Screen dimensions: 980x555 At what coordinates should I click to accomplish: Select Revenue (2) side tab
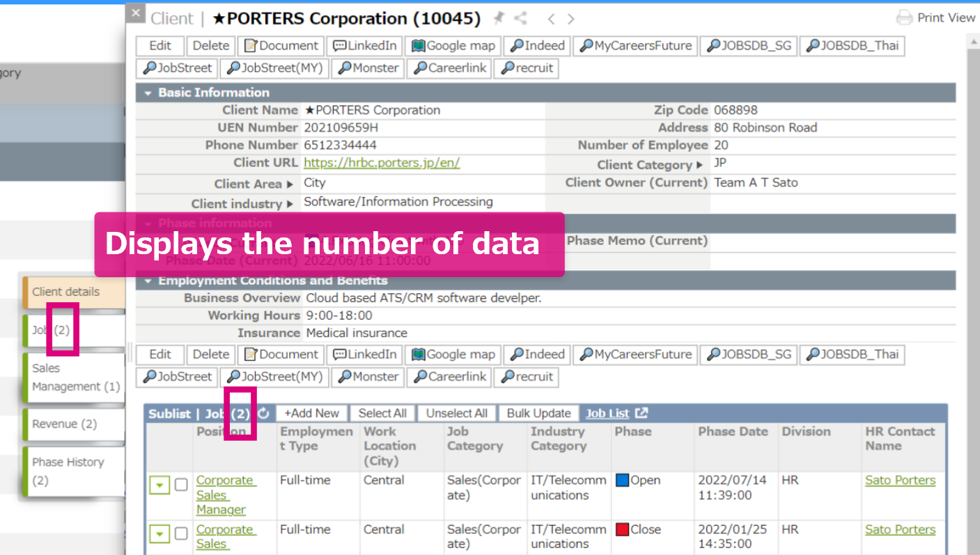pyautogui.click(x=74, y=424)
